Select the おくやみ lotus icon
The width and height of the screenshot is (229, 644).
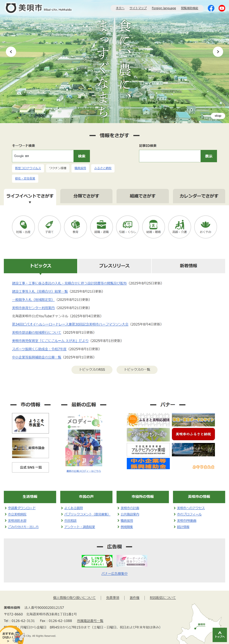click(205, 227)
